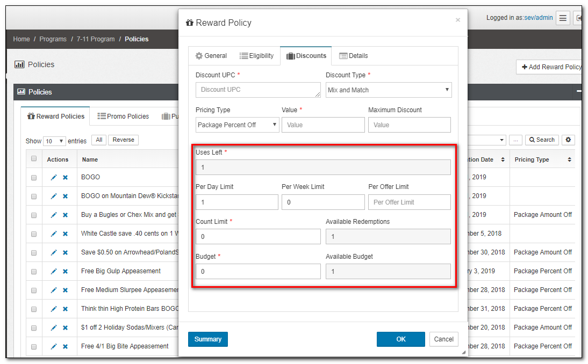
Task: Close the Reward Policy dialog with X
Action: click(458, 20)
